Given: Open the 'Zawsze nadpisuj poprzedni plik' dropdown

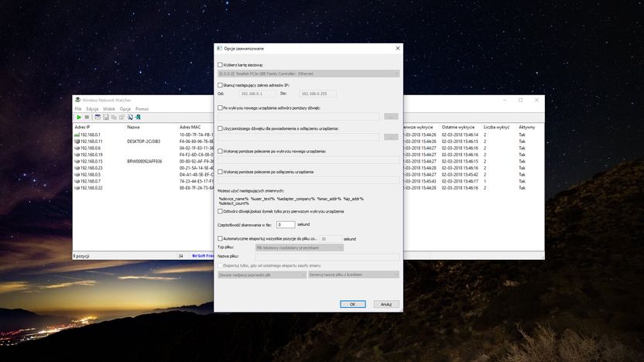Looking at the screenshot, I should pos(262,275).
